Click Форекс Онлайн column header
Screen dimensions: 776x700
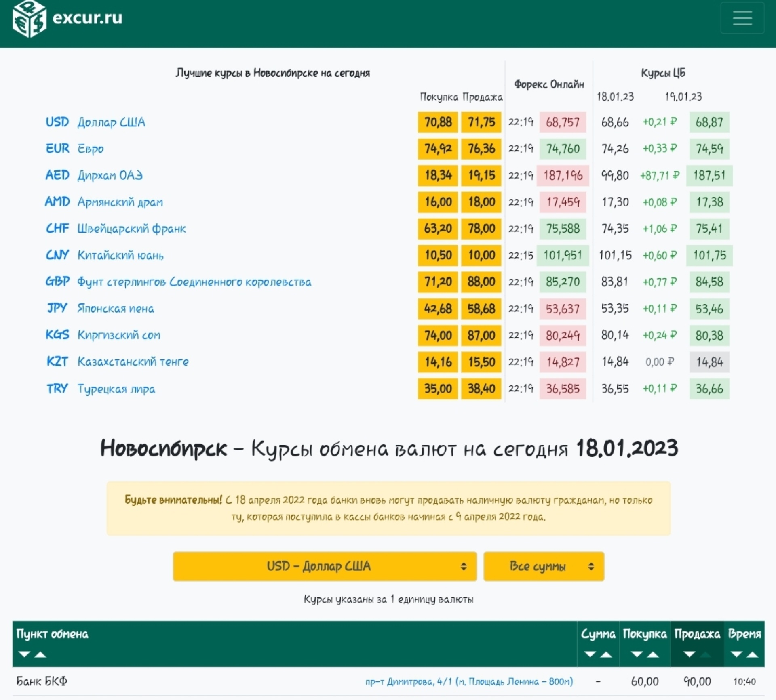coord(549,84)
